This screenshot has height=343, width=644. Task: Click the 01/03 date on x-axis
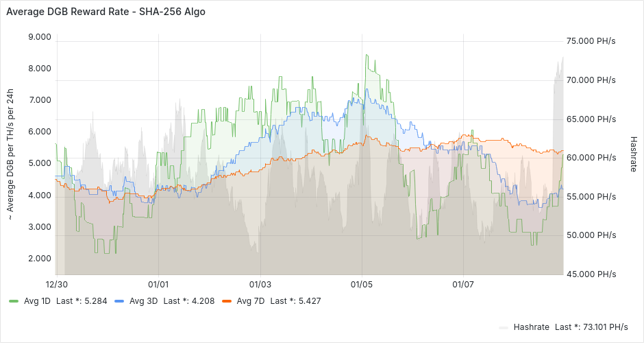click(x=260, y=284)
